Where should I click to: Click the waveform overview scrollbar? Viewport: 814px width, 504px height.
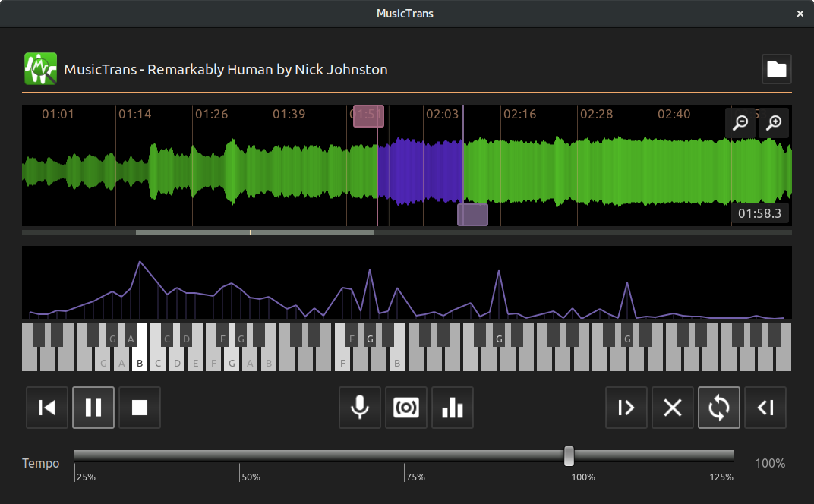(x=254, y=232)
